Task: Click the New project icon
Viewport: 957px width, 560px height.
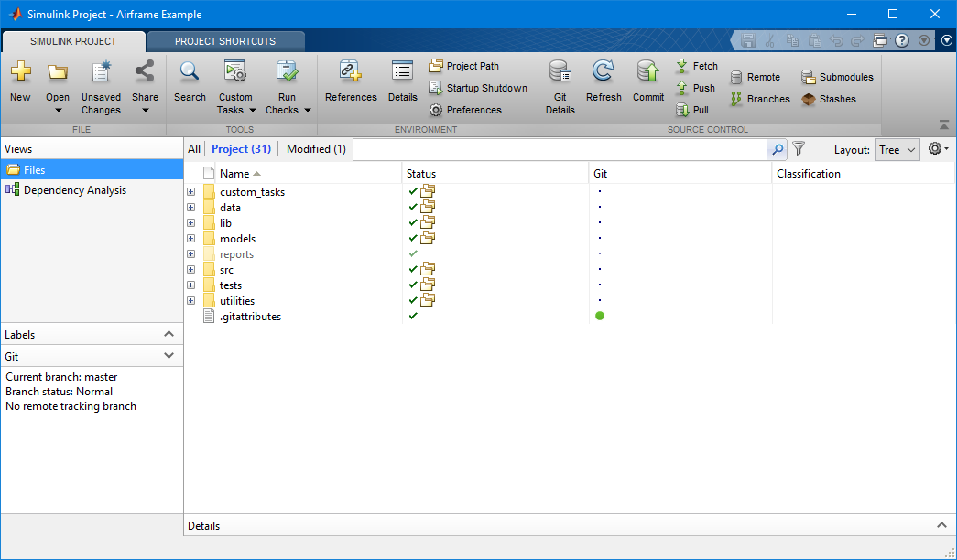Action: (20, 71)
